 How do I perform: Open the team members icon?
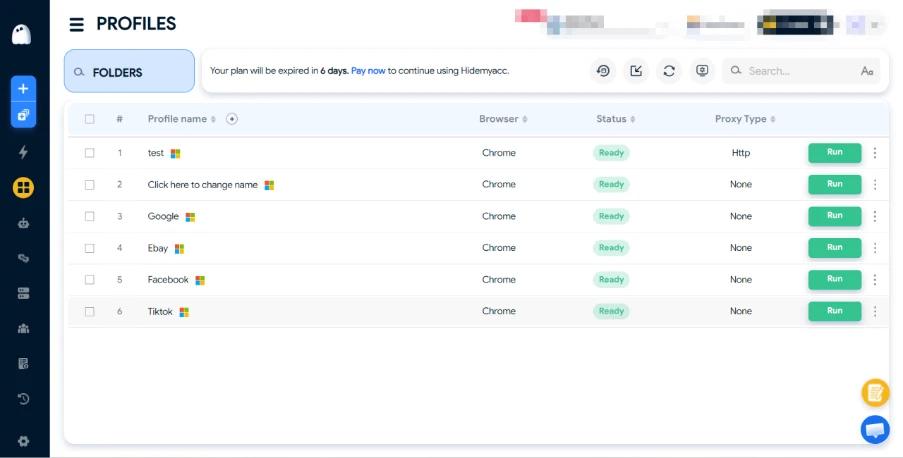(23, 328)
